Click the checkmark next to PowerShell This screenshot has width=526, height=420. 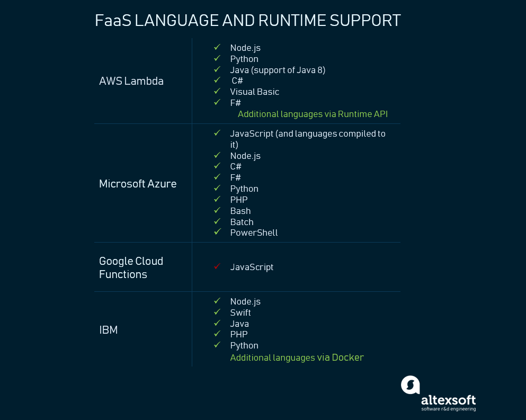coord(217,232)
